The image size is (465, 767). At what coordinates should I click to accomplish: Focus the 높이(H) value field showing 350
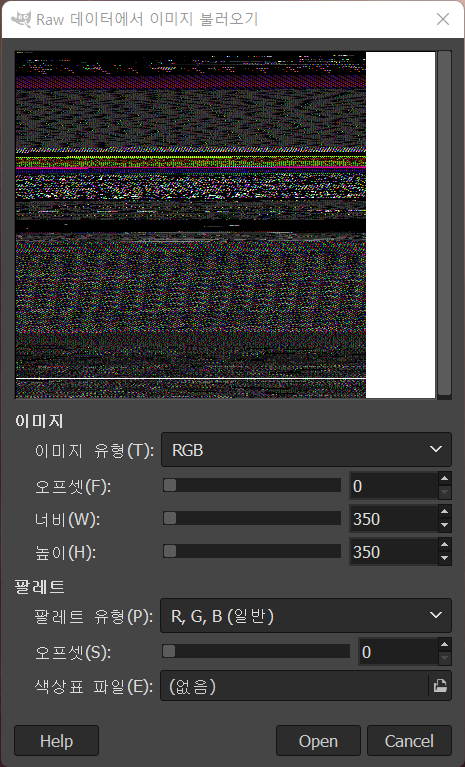[x=394, y=552]
